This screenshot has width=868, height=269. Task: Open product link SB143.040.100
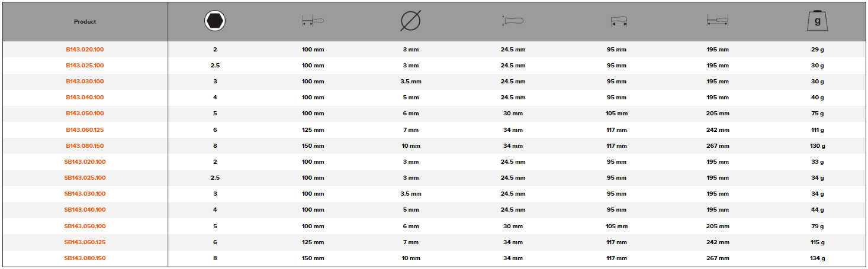pos(85,210)
